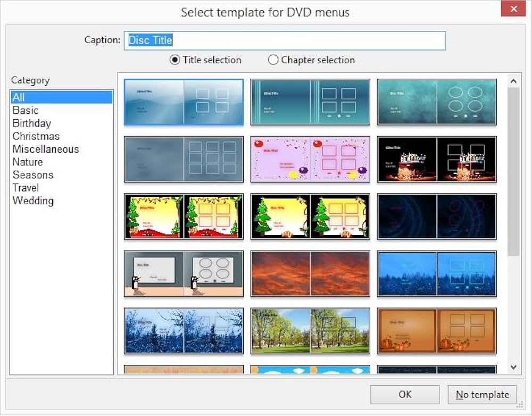
Task: Pick the balloons birthday template
Action: (x=310, y=159)
